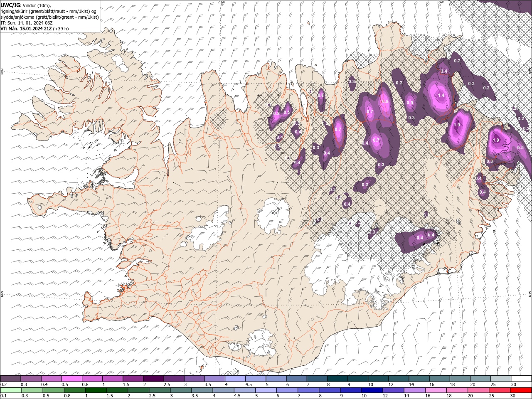Pick the violet swatch labeled 3 in upper legend

pos(195,379)
